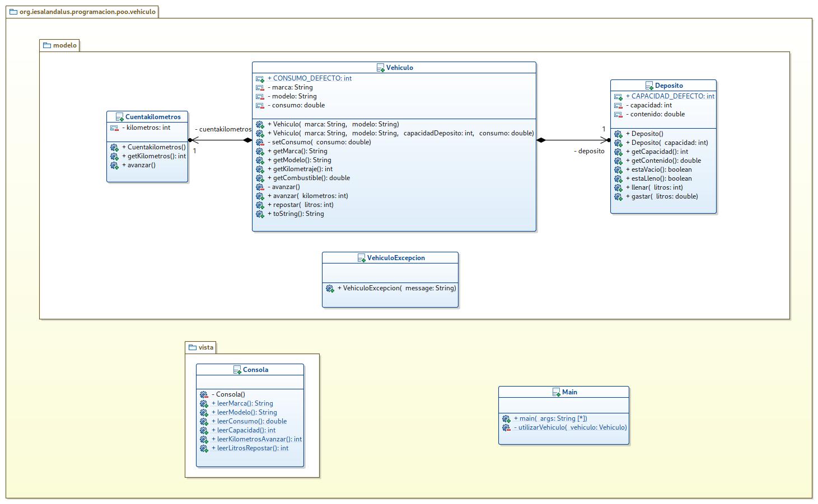Image resolution: width=818 pixels, height=504 pixels.
Task: Select the Main class name
Action: tap(569, 392)
